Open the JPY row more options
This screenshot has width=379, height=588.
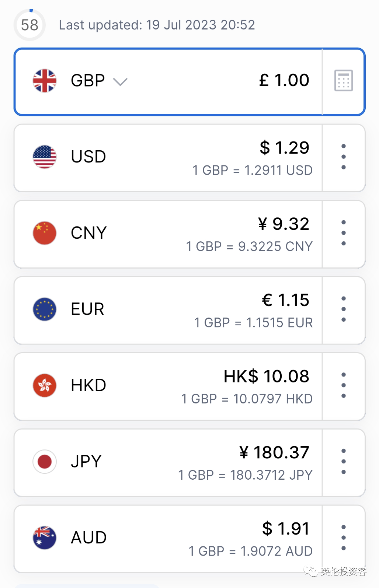click(344, 461)
